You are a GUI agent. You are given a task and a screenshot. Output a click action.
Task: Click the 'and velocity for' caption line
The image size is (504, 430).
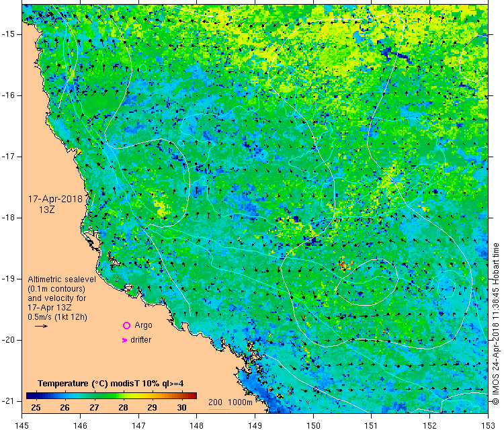pyautogui.click(x=57, y=298)
